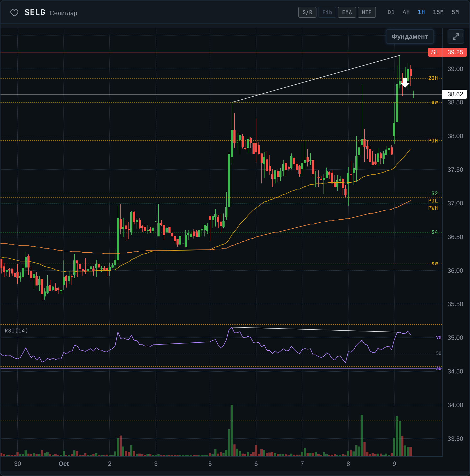The image size is (470, 476).
Task: Click the 39.00 price axis label
Action: pos(455,69)
